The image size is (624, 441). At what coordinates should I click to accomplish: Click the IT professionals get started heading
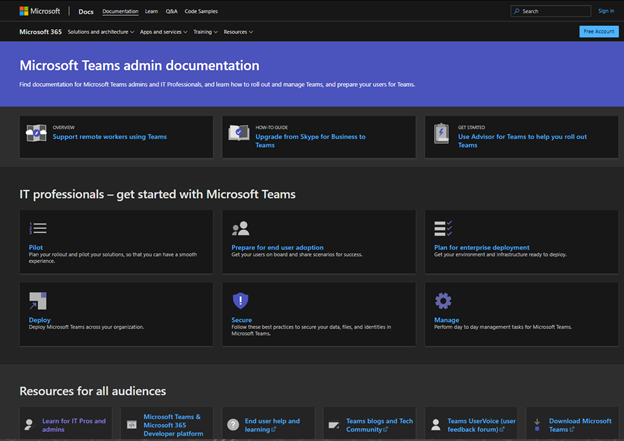pos(158,194)
